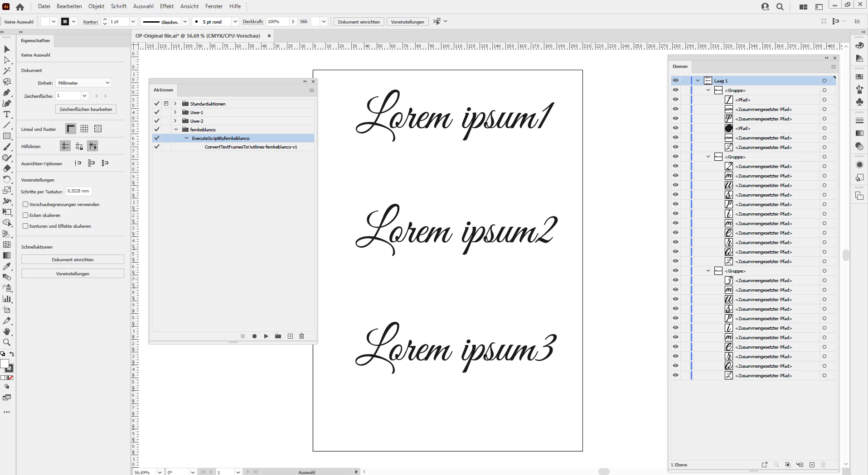Expand the Uwe-1 action set
Screen dimensions: 868x475
pos(175,112)
